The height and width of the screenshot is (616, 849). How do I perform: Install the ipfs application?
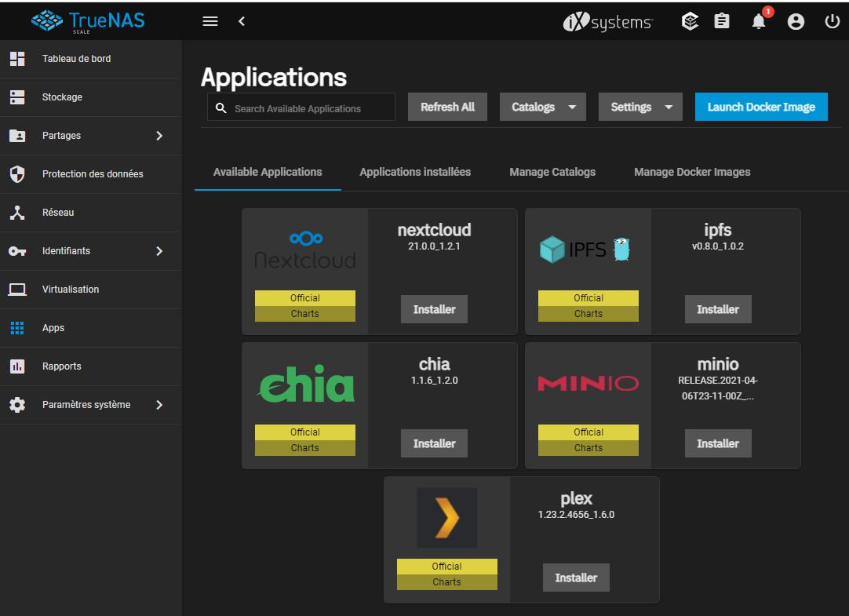(x=717, y=309)
